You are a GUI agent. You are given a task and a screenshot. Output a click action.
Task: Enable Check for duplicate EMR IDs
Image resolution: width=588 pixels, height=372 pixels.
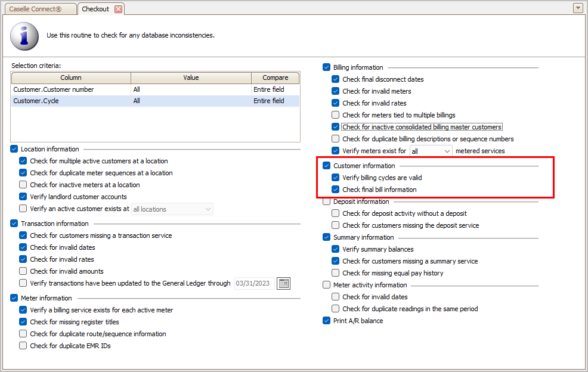tap(23, 346)
